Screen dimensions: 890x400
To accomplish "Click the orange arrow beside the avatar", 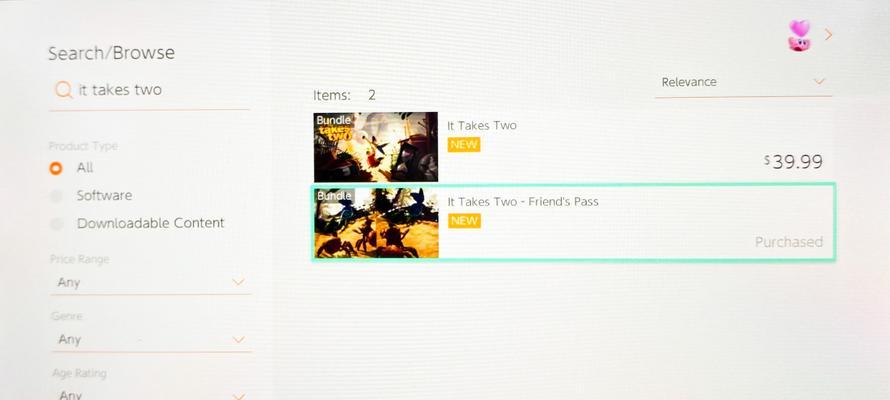I will (x=828, y=35).
